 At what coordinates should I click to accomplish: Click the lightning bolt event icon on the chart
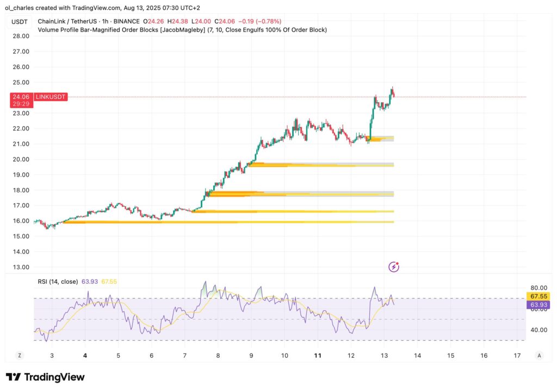pyautogui.click(x=393, y=266)
